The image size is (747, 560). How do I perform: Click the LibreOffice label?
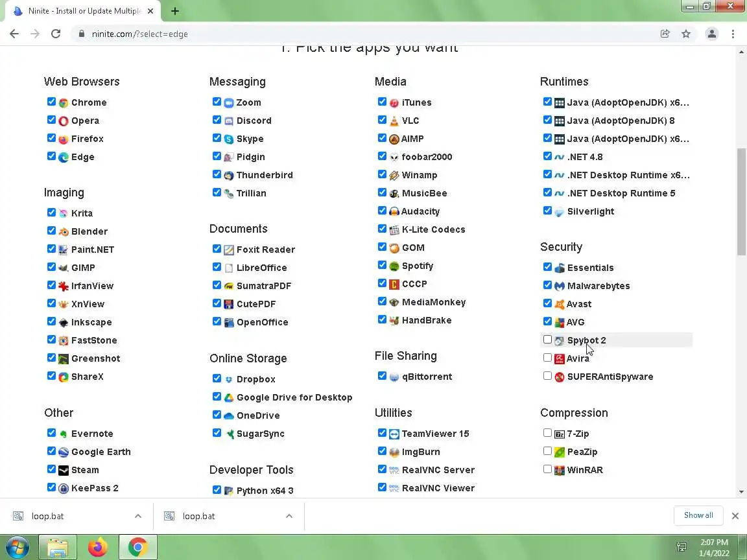[261, 268]
